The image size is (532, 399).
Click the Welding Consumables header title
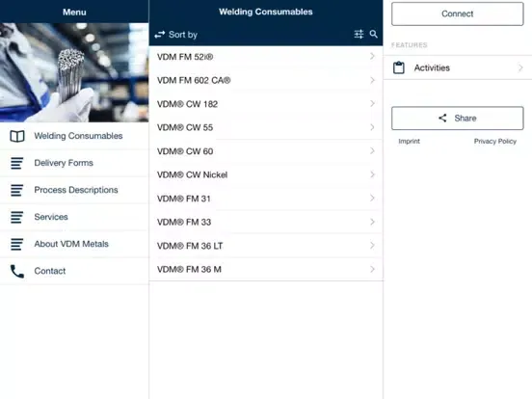[266, 12]
